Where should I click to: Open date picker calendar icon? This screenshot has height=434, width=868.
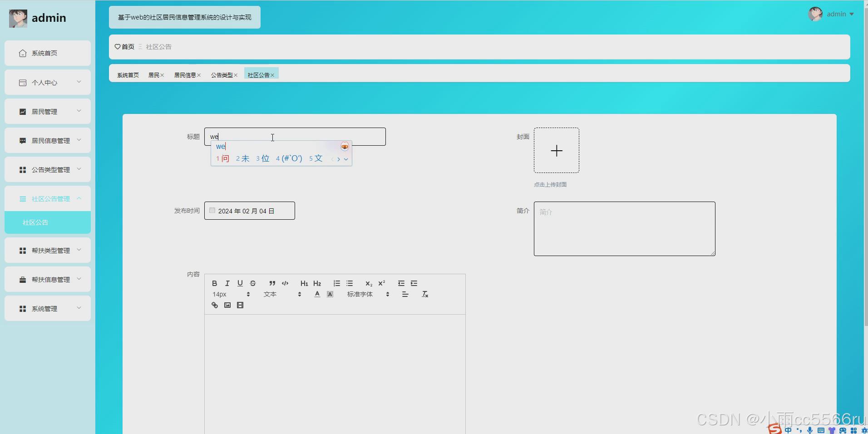coord(212,210)
